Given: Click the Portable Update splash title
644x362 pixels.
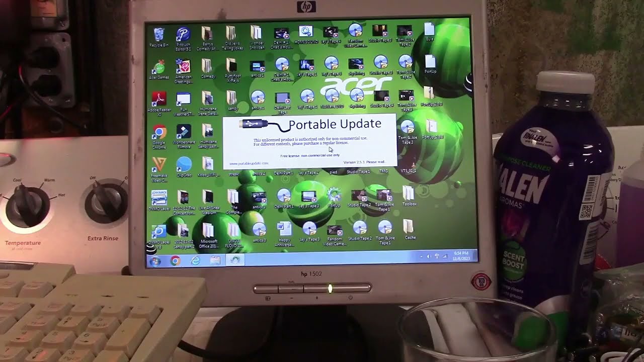Looking at the screenshot, I should point(335,124).
